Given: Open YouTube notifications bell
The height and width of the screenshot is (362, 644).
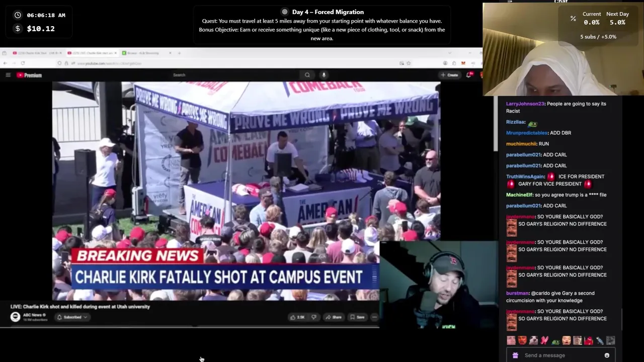Looking at the screenshot, I should pos(469,75).
